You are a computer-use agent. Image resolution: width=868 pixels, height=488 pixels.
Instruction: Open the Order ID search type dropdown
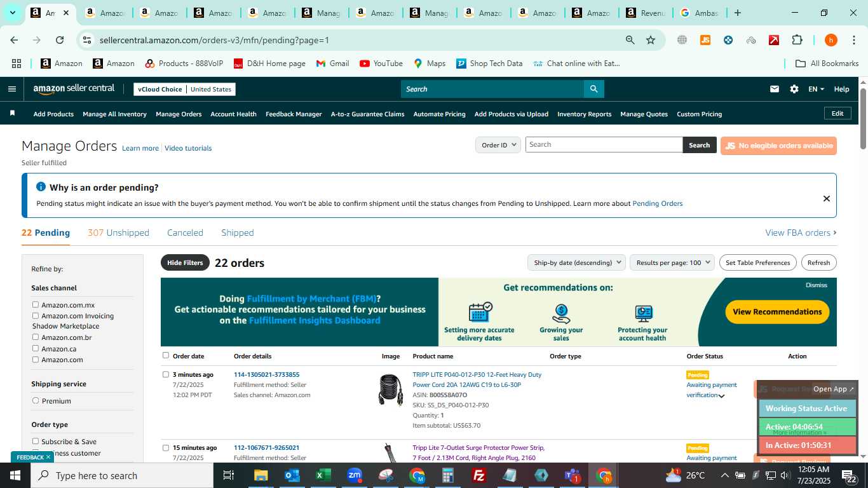[x=498, y=145]
